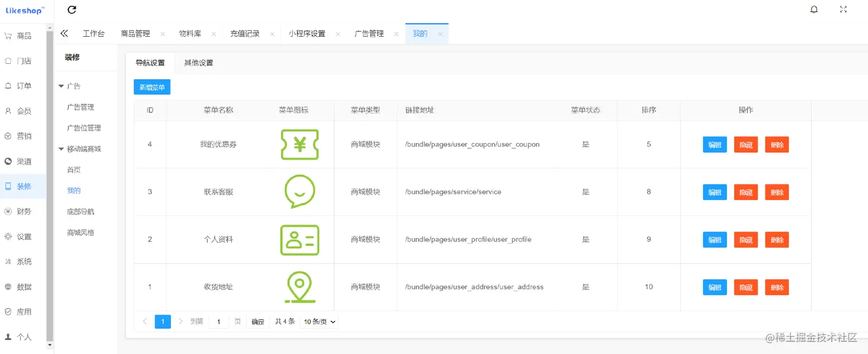Open 渠道 in the left sidebar
This screenshot has height=354, width=868.
(x=23, y=161)
